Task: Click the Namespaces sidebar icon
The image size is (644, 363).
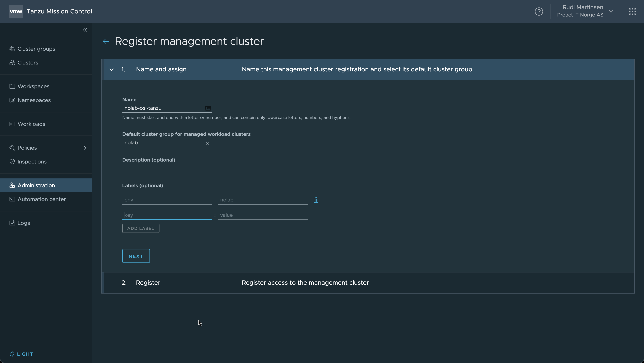Action: click(x=12, y=100)
